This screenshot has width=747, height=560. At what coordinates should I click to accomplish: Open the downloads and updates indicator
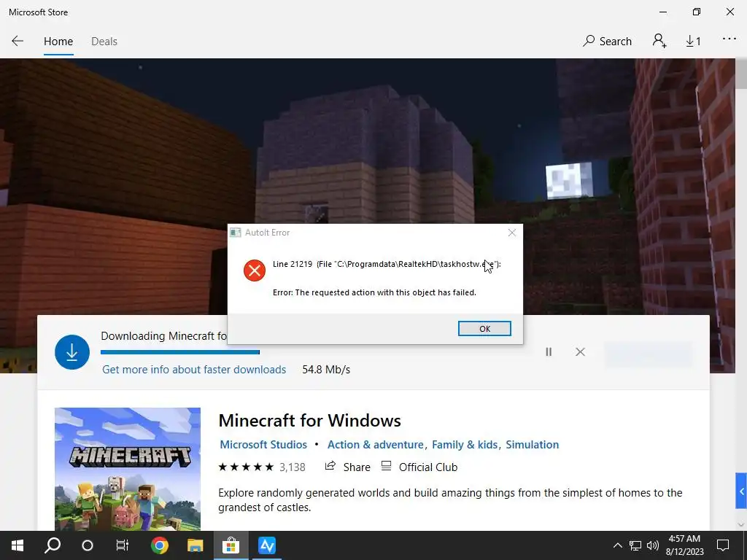click(693, 42)
